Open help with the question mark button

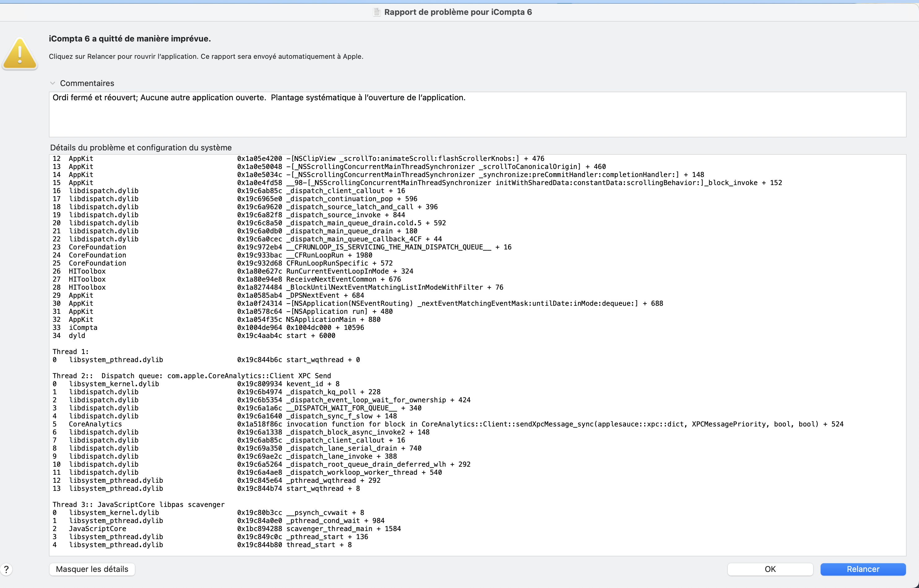(x=6, y=569)
